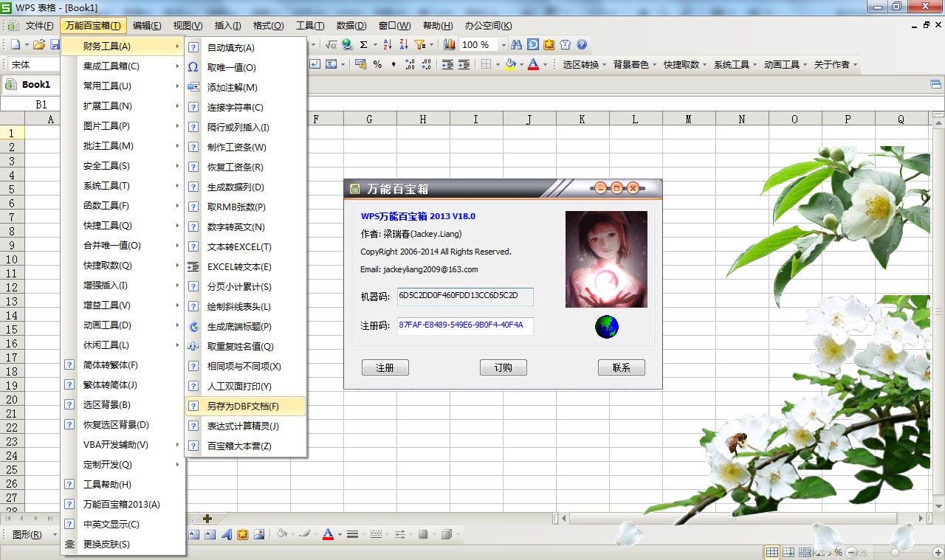Click the thousands separator comma icon
945x560 pixels.
(394, 64)
